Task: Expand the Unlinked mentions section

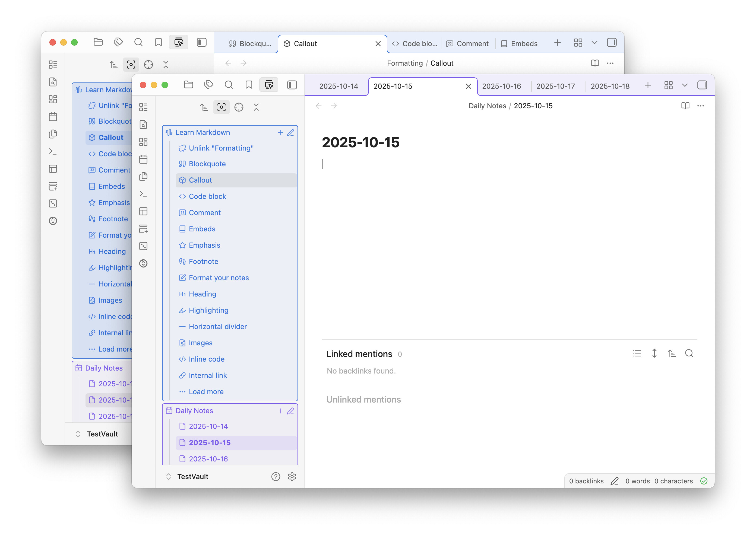Action: coord(363,400)
